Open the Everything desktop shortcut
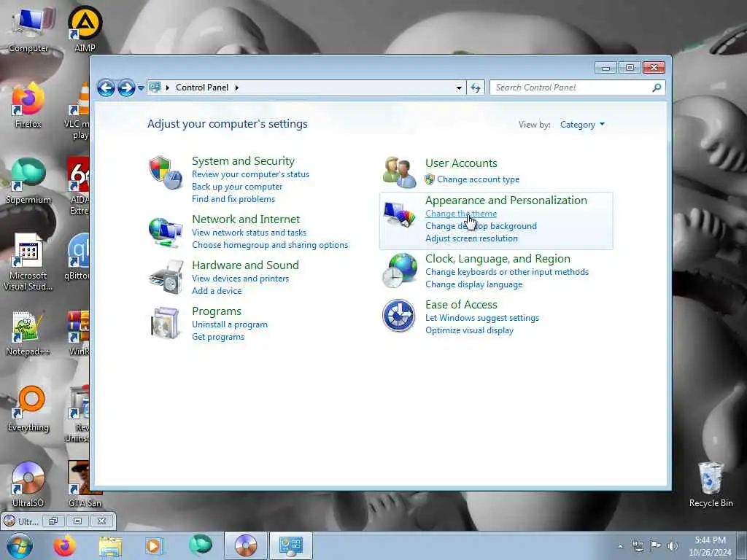This screenshot has height=560, width=747. [28, 408]
